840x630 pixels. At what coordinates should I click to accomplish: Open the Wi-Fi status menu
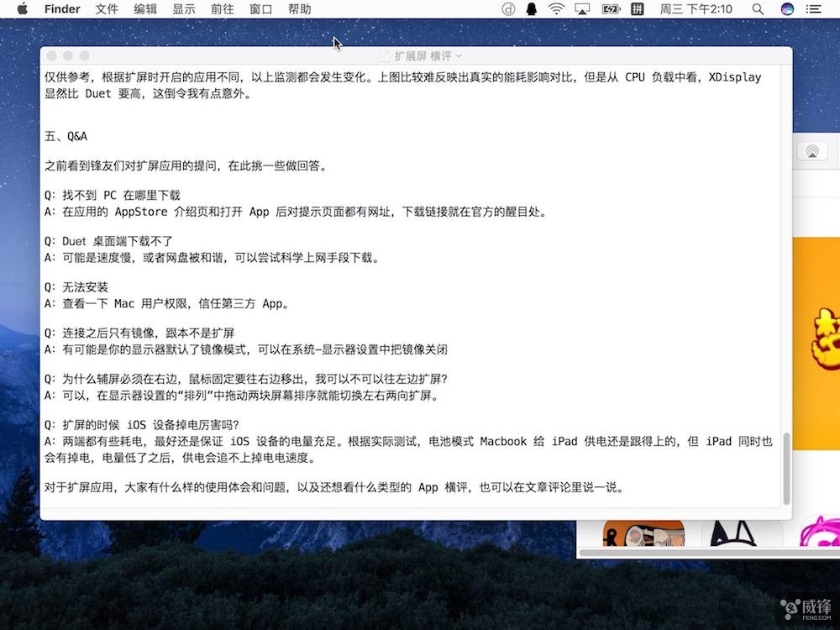557,9
